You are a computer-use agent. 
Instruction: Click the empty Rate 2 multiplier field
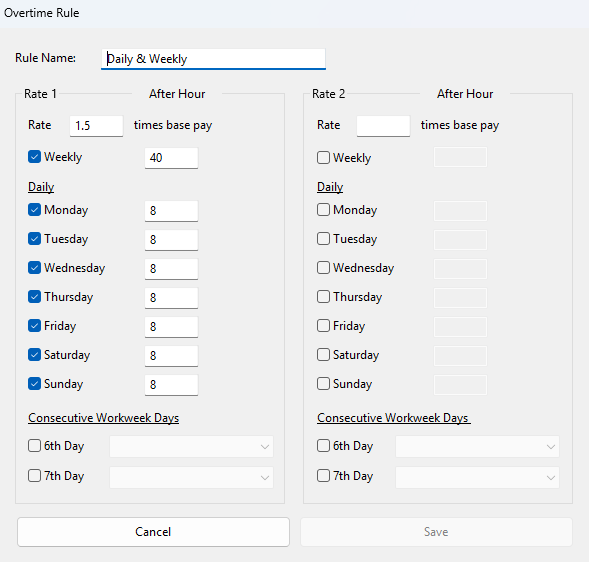tap(383, 126)
